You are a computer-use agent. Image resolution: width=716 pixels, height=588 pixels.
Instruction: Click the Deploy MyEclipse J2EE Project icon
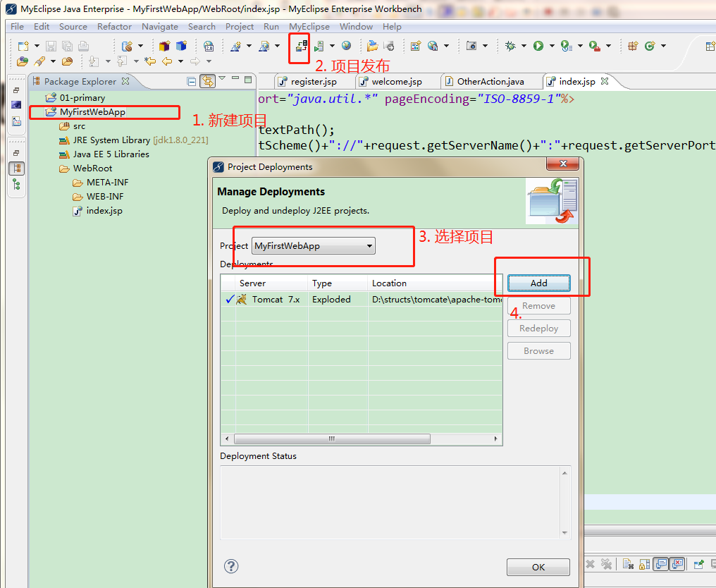(301, 46)
